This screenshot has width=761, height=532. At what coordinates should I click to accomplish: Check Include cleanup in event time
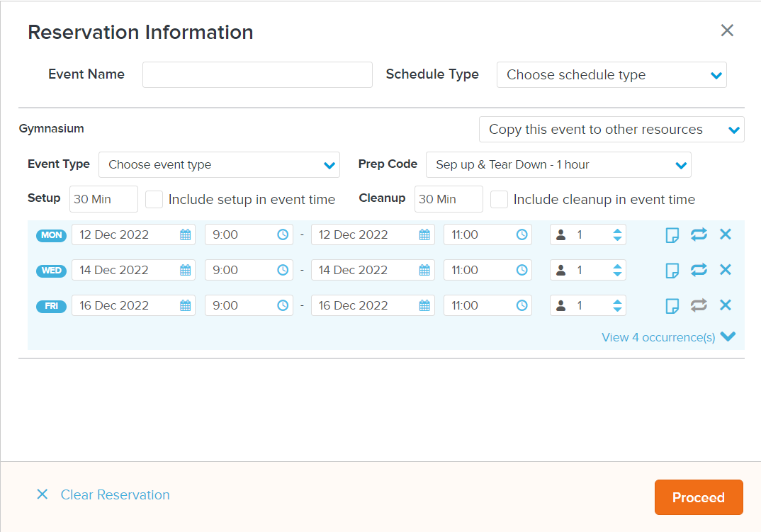click(499, 199)
